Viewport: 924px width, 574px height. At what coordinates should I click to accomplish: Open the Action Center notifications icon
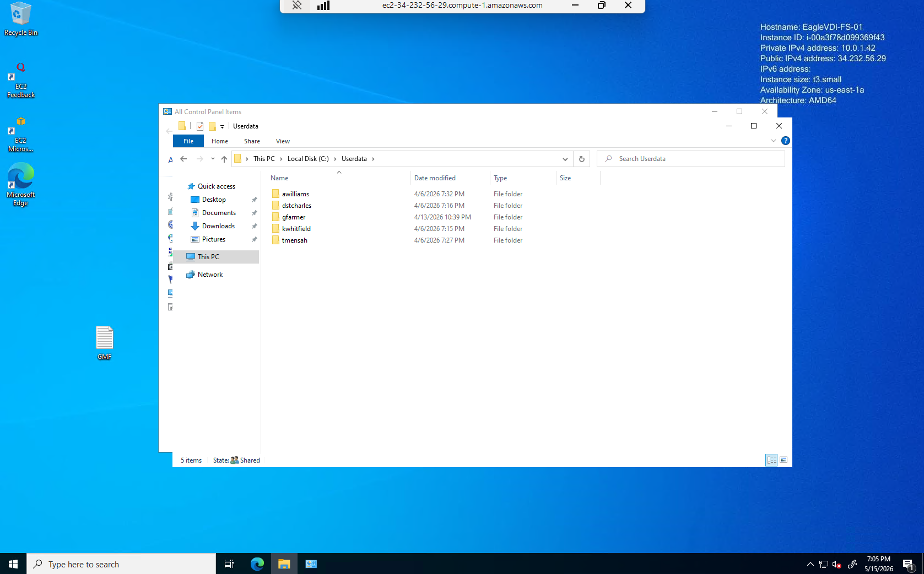[x=908, y=564]
